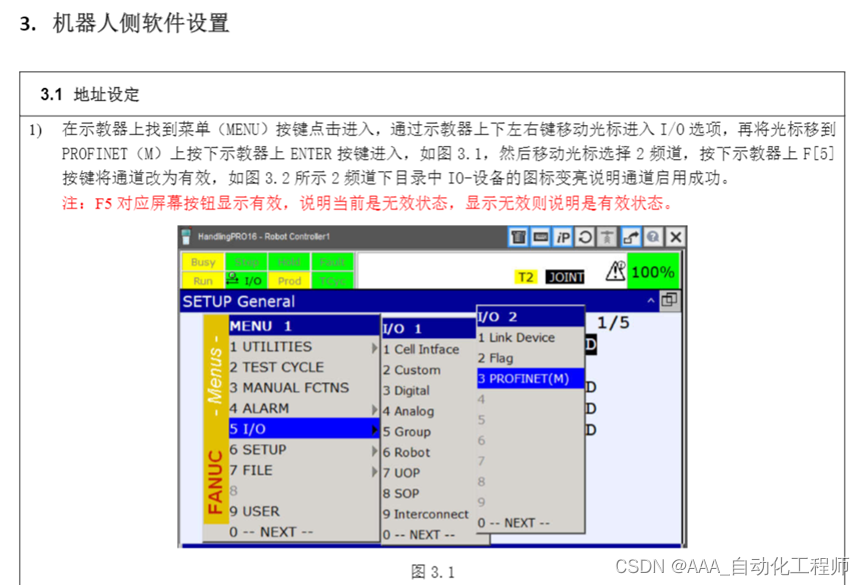Click the Step status indicator
The image size is (865, 585).
click(x=246, y=262)
